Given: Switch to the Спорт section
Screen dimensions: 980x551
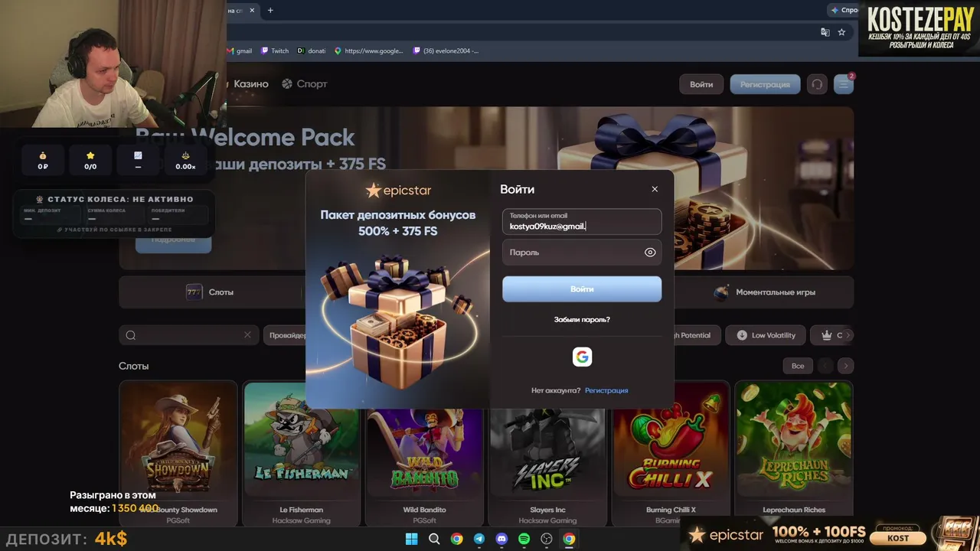Looking at the screenshot, I should point(305,84).
